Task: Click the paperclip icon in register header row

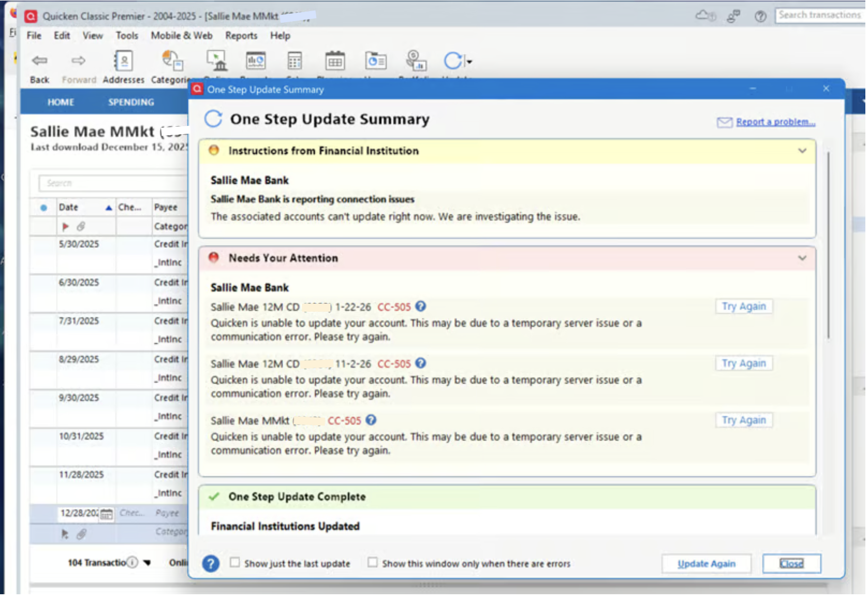Action: pos(81,227)
